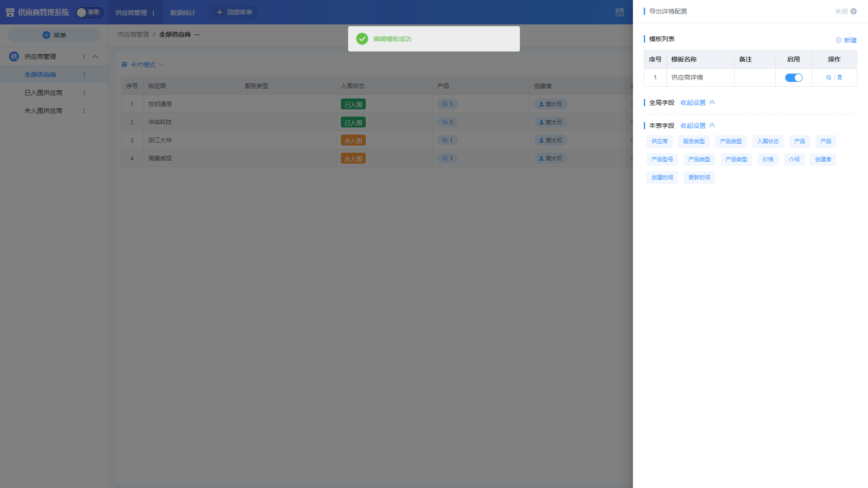Click the green success check icon in toast
Screen dimensions: 868x488
(x=362, y=39)
